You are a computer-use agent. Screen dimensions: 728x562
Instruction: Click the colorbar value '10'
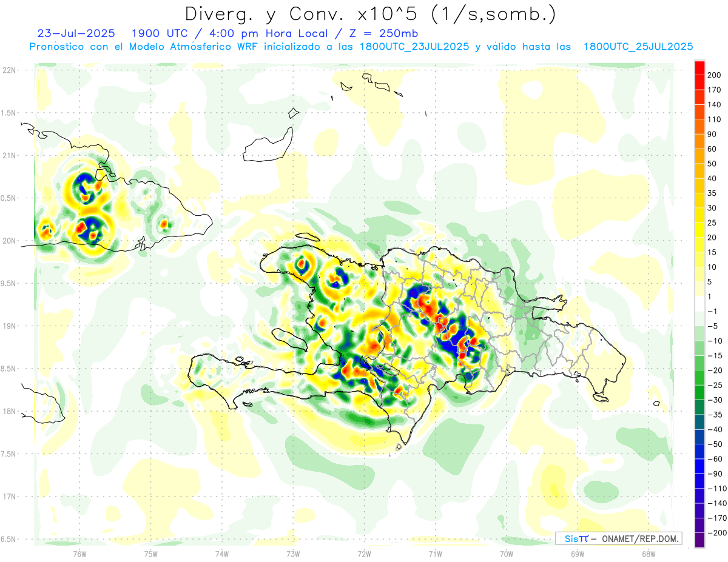pyautogui.click(x=713, y=267)
